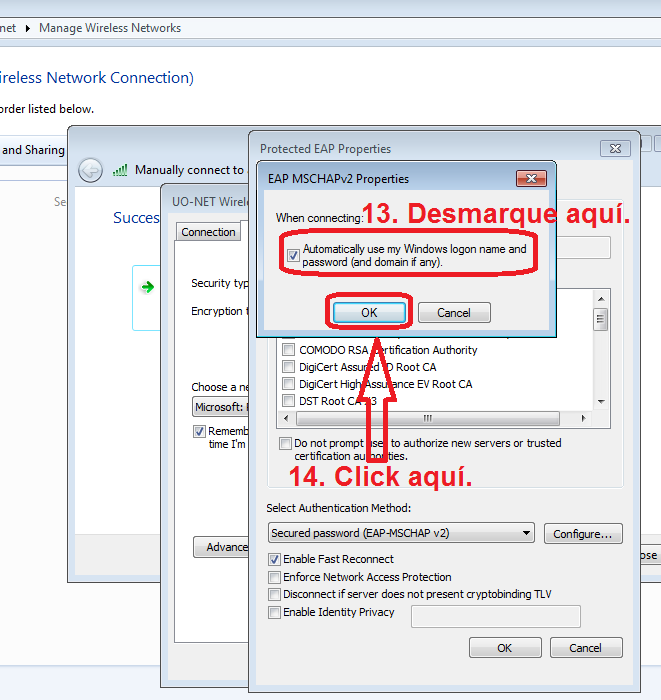
Task: Click the green arrow icon in the Successfully added panel
Action: pyautogui.click(x=147, y=287)
